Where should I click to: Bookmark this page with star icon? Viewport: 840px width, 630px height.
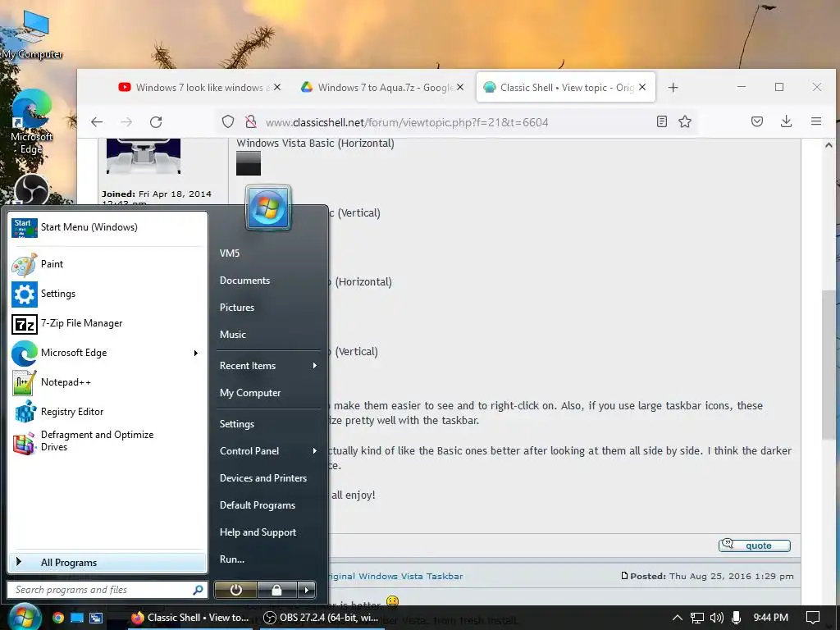[x=685, y=121]
